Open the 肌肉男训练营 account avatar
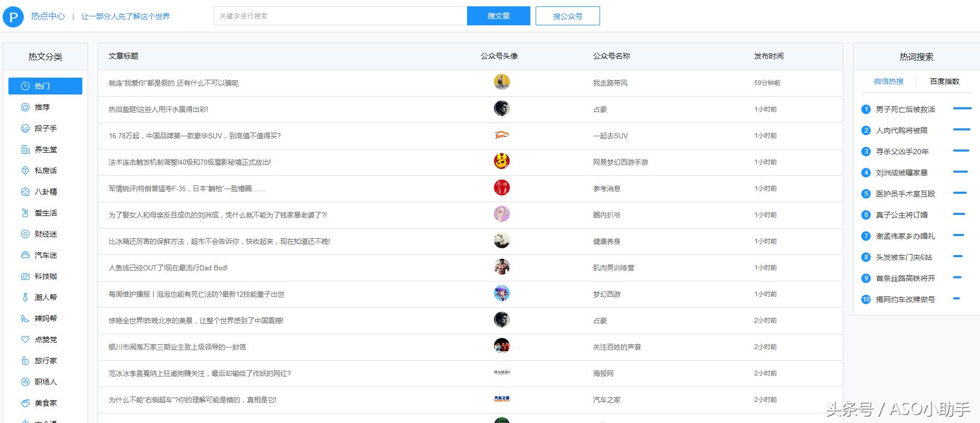The height and width of the screenshot is (423, 980). (x=502, y=267)
